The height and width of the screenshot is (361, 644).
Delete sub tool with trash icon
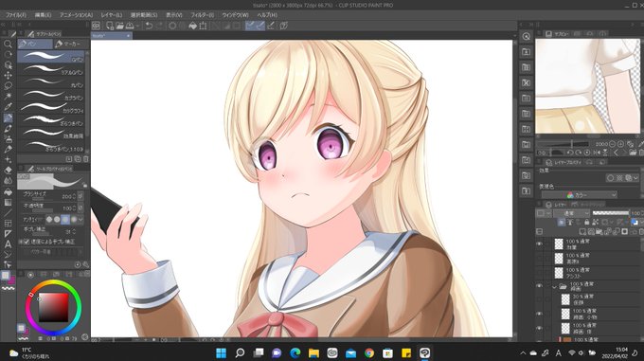tap(86, 159)
